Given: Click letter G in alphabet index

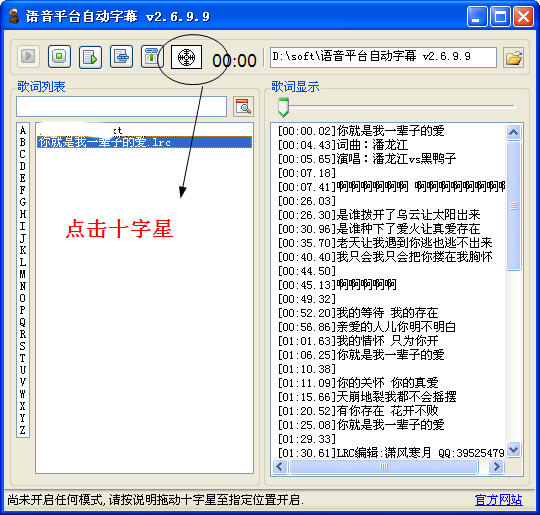Looking at the screenshot, I should click(x=23, y=202).
